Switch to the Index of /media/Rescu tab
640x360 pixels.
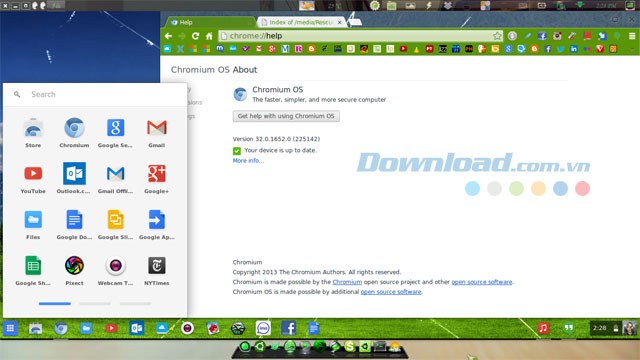point(301,22)
